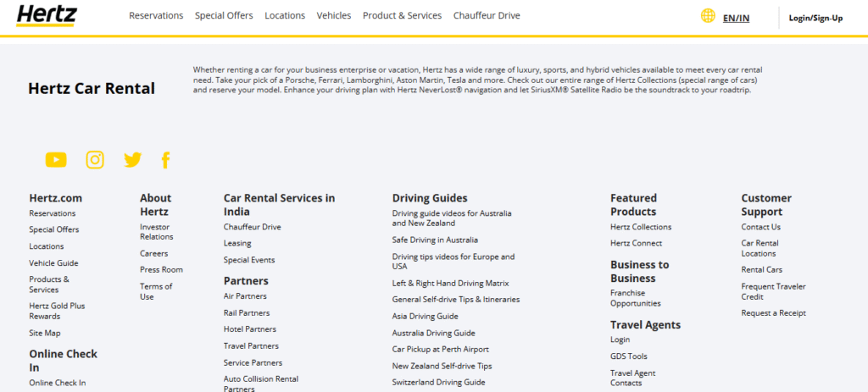Open Left & Right Hand Driving Matrix
Viewport: 868px width, 392px height.
click(451, 283)
